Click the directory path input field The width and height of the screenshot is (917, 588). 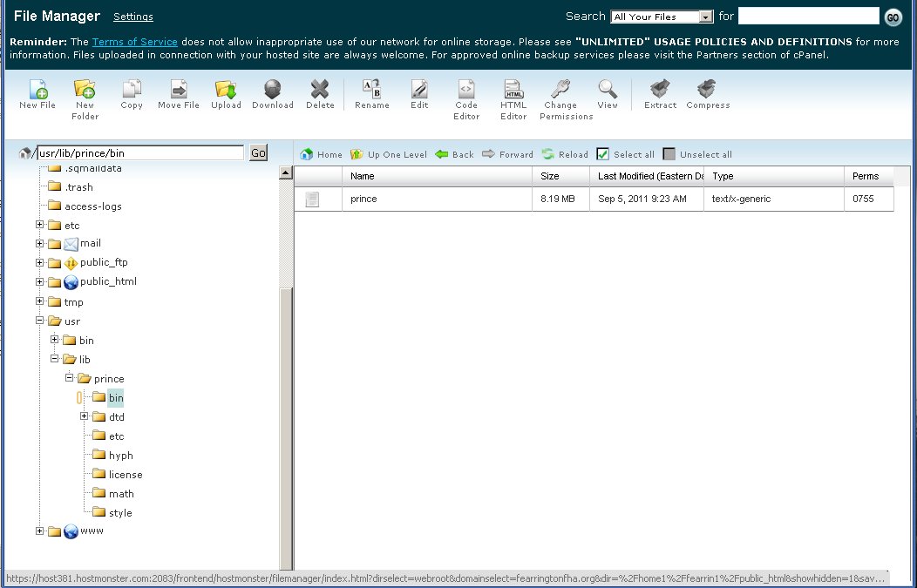139,153
